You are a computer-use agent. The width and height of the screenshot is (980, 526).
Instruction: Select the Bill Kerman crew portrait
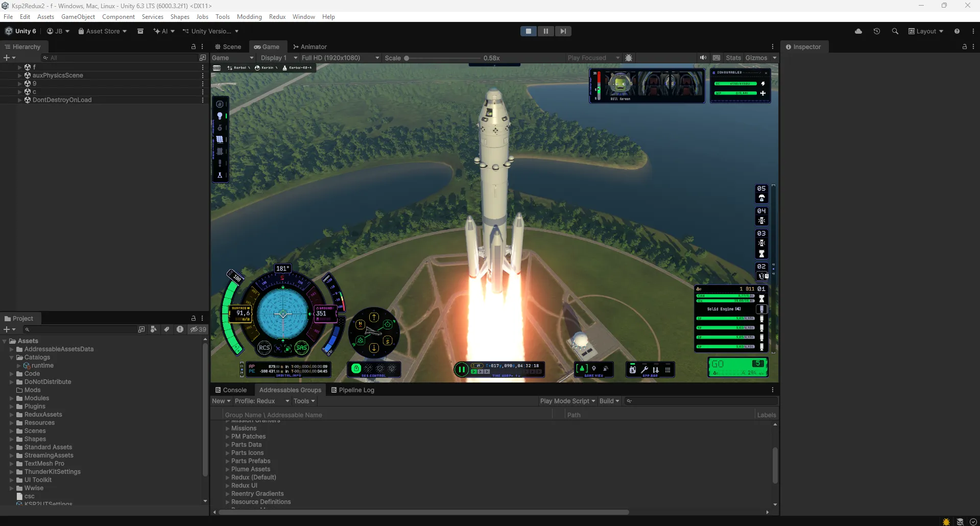(620, 85)
